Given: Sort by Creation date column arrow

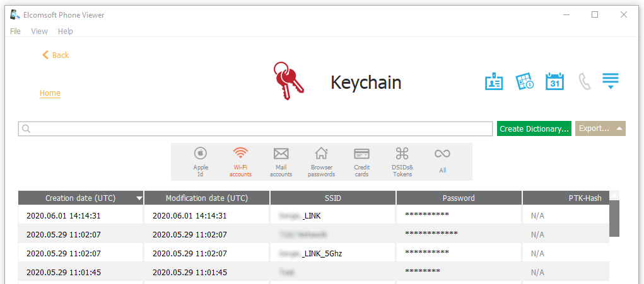Looking at the screenshot, I should coord(139,198).
